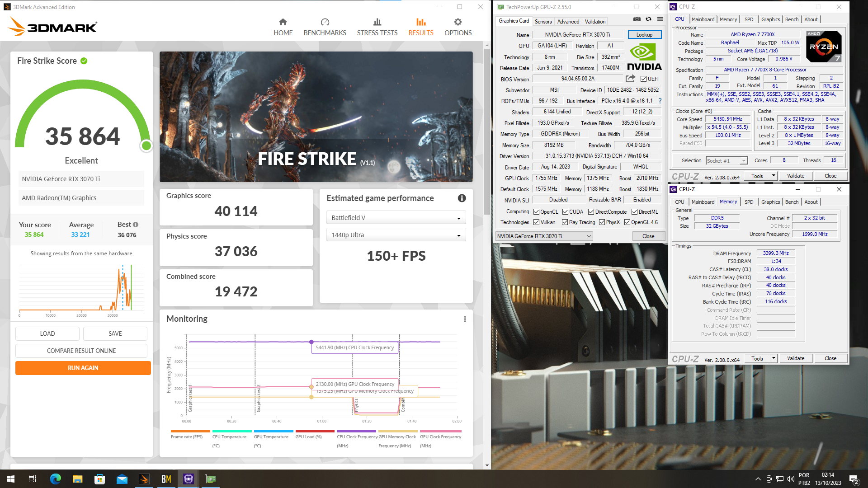Toggle the CUDA checkbox

pyautogui.click(x=565, y=212)
